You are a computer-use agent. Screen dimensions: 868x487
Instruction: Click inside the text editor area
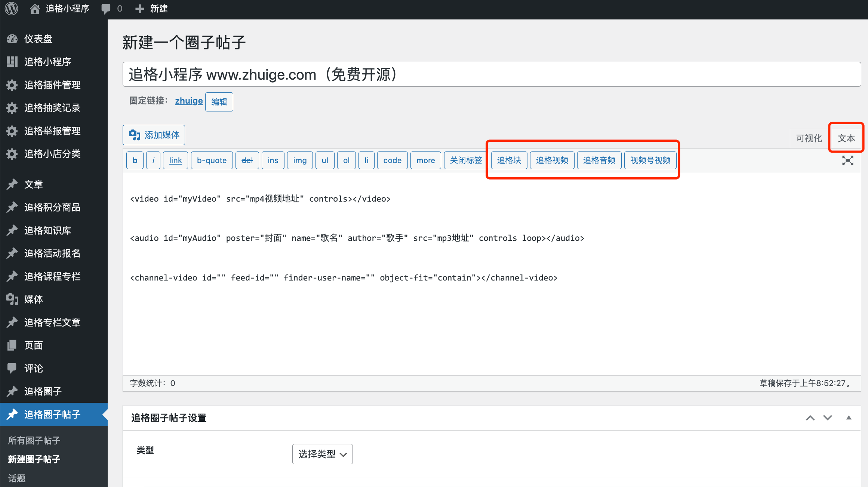point(492,274)
